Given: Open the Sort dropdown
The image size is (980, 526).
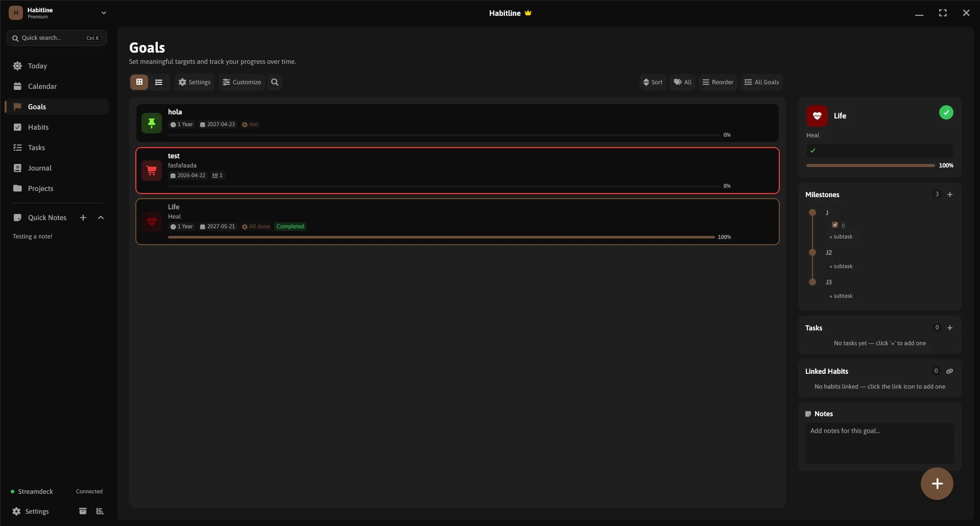Looking at the screenshot, I should click(653, 82).
